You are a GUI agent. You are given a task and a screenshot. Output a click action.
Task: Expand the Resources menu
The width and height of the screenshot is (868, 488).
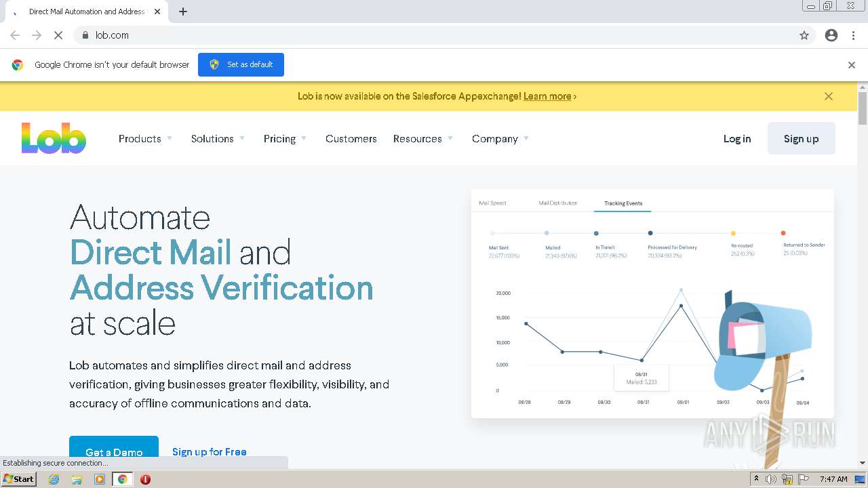[x=423, y=139]
